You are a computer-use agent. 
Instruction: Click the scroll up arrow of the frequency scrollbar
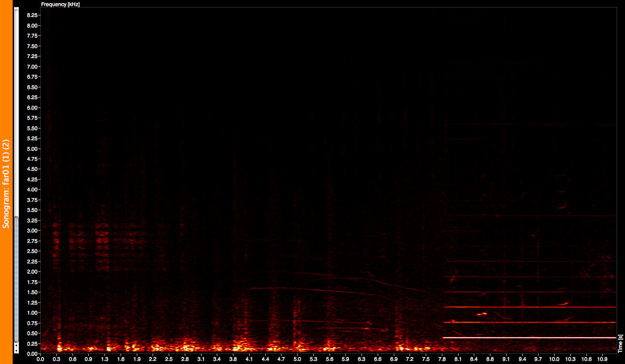pyautogui.click(x=17, y=346)
